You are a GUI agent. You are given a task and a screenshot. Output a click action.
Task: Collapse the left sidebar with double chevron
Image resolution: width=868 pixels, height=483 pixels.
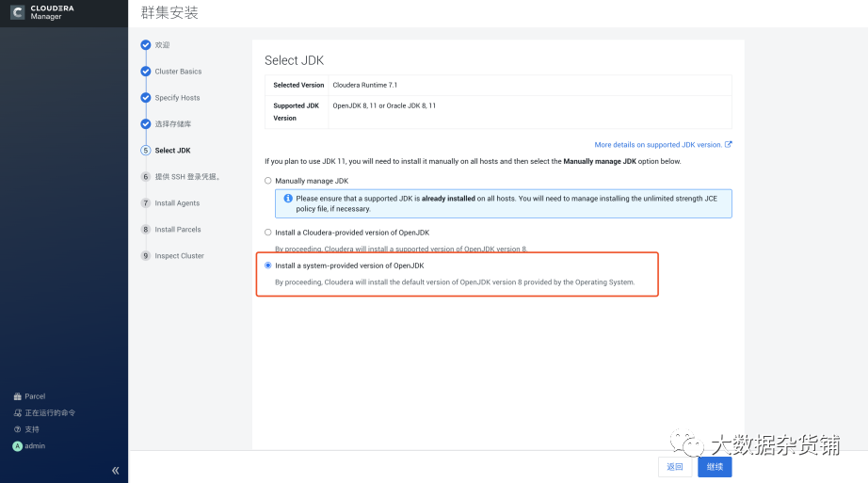[x=115, y=470]
